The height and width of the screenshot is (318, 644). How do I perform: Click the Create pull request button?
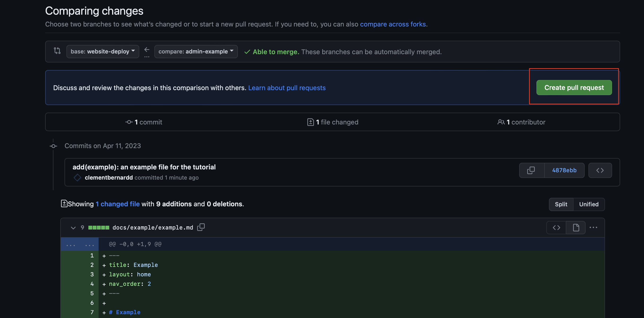click(574, 88)
